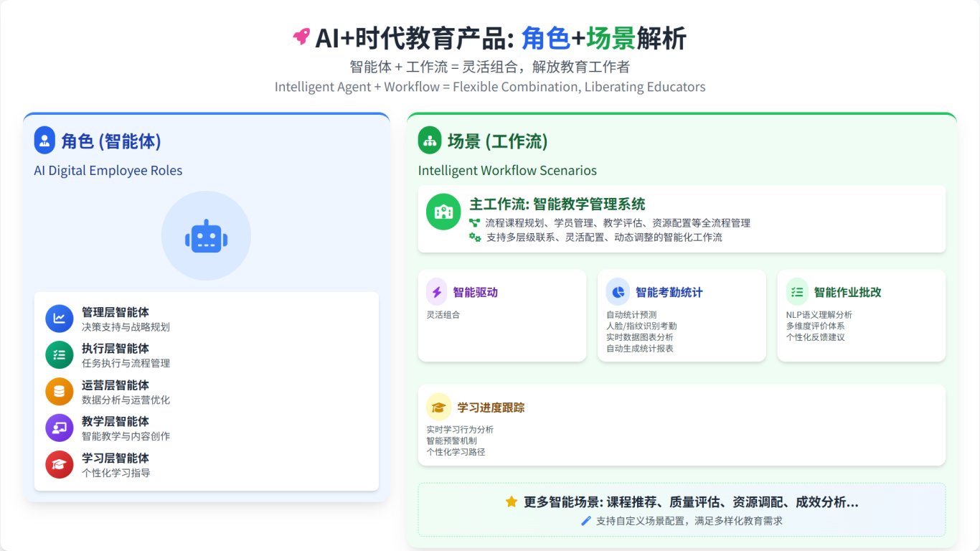Click the pie chart icon for 智能考勤统计
Screen dimensions: 980x551
tap(617, 292)
